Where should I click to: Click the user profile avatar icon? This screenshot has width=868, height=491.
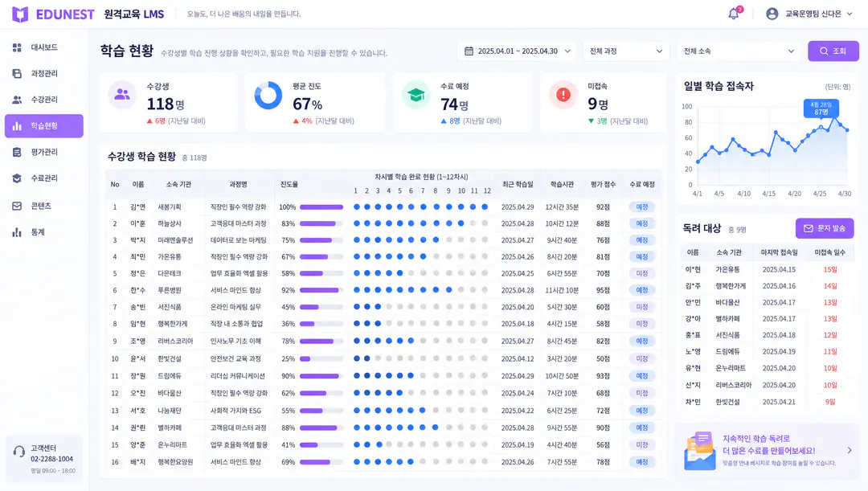pyautogui.click(x=772, y=14)
